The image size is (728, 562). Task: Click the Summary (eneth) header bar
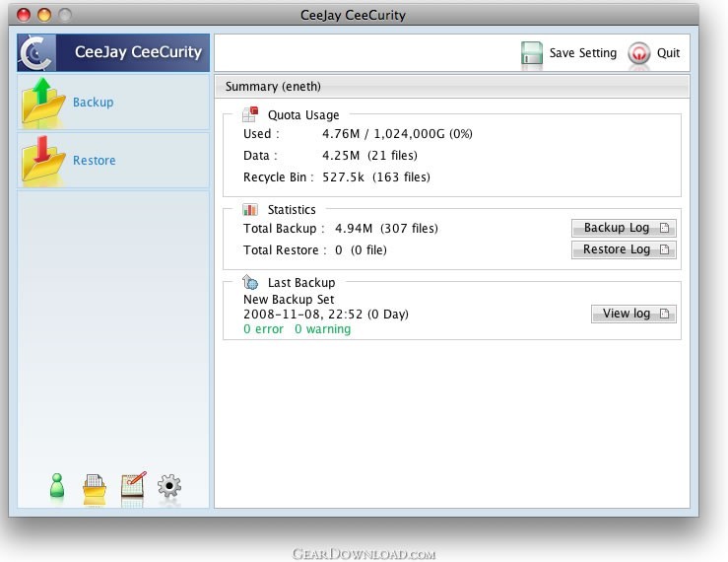pyautogui.click(x=450, y=87)
